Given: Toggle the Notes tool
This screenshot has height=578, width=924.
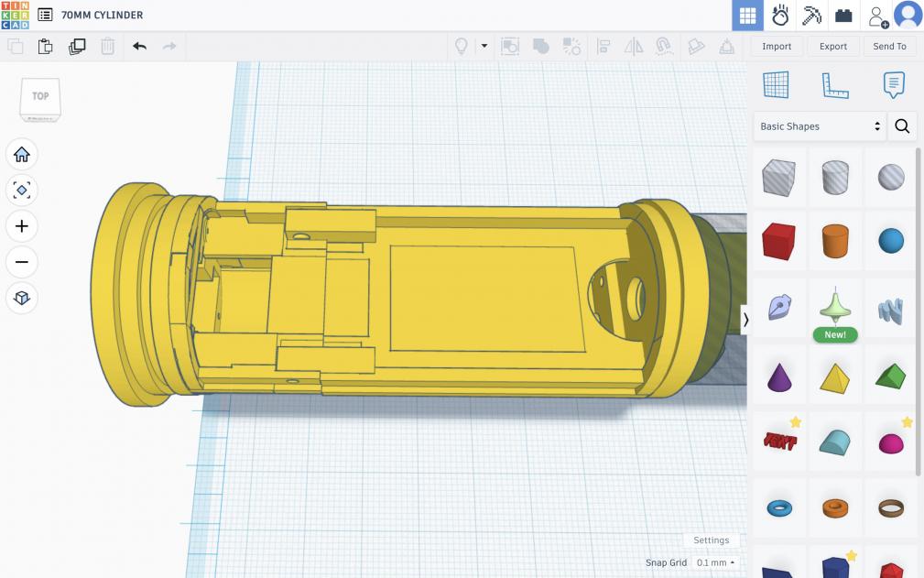Looking at the screenshot, I should 893,85.
